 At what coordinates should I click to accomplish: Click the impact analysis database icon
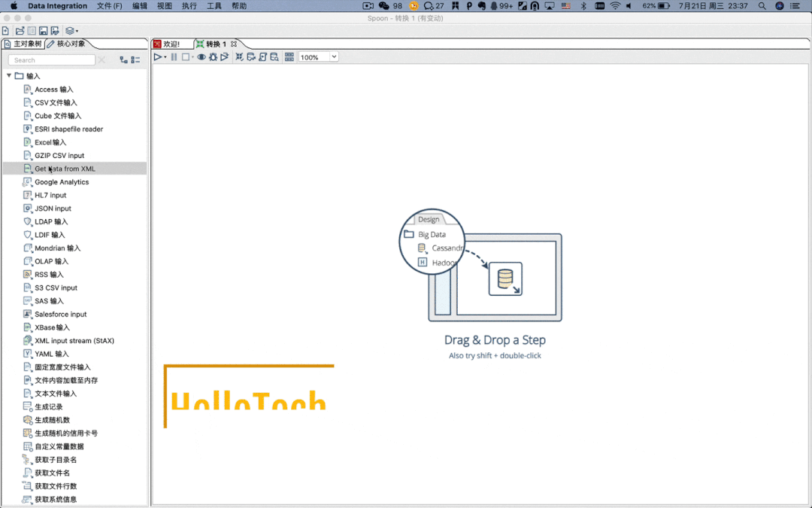(251, 57)
